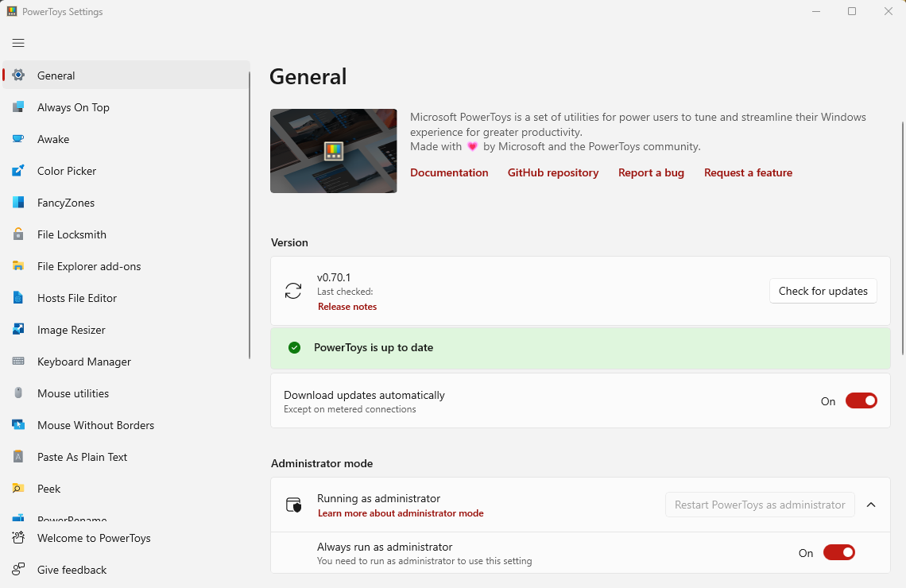Image resolution: width=906 pixels, height=588 pixels.
Task: Click the sidebar navigation scrollbar
Action: tap(250, 215)
